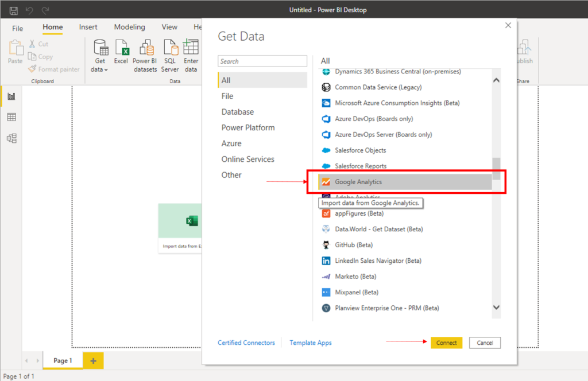Viewport: 588px width, 381px height.
Task: Click the Copy icon in Clipboard group
Action: (32, 57)
